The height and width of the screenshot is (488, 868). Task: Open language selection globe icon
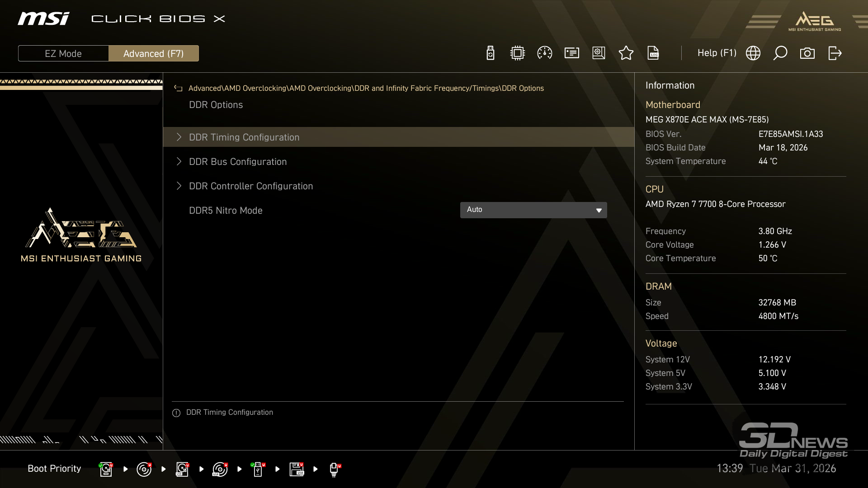pyautogui.click(x=753, y=53)
